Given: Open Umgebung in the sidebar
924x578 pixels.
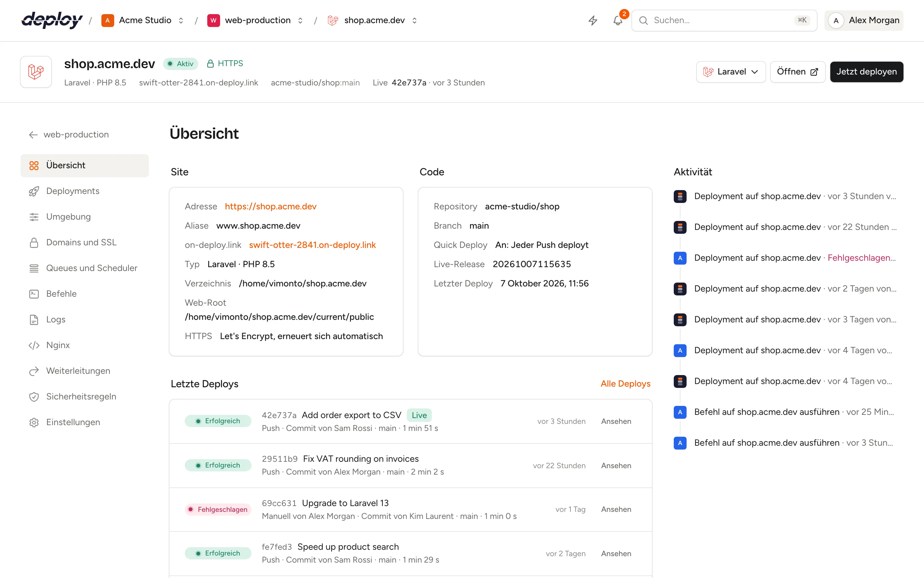Looking at the screenshot, I should click(x=84, y=217).
